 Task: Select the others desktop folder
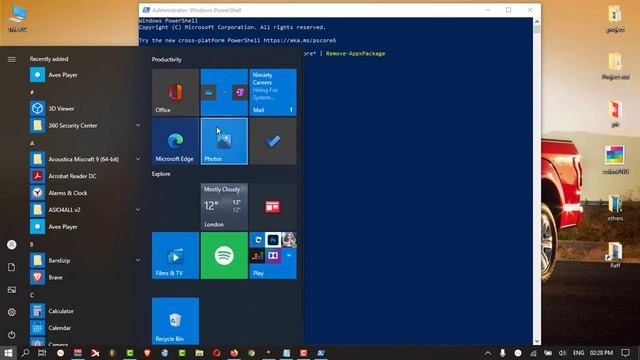[615, 207]
